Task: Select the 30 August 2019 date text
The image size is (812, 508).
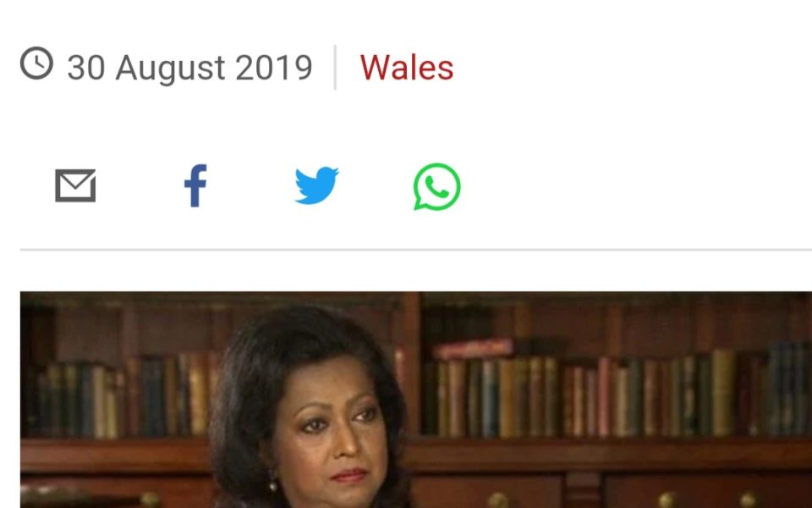Action: [x=189, y=68]
